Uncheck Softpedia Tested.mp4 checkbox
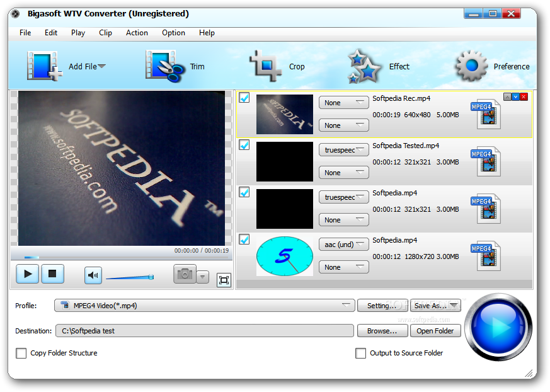 coord(244,144)
